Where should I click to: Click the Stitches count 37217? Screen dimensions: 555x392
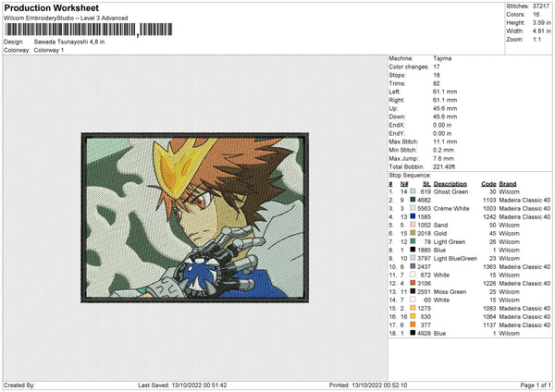click(541, 6)
